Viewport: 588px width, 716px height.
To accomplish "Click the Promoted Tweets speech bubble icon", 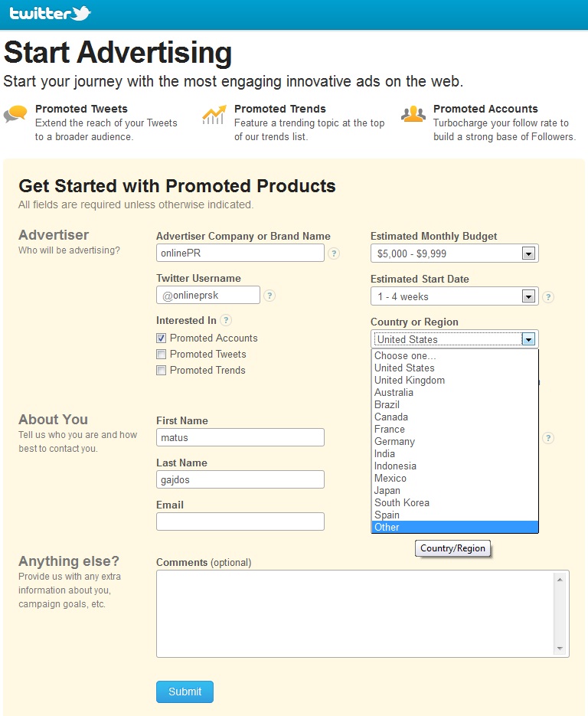I will [15, 113].
